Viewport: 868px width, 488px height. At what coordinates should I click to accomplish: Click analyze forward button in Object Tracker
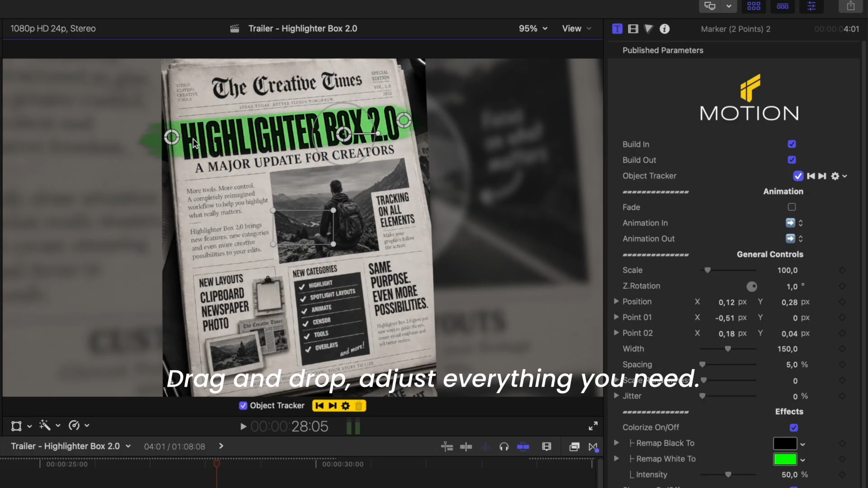(822, 176)
